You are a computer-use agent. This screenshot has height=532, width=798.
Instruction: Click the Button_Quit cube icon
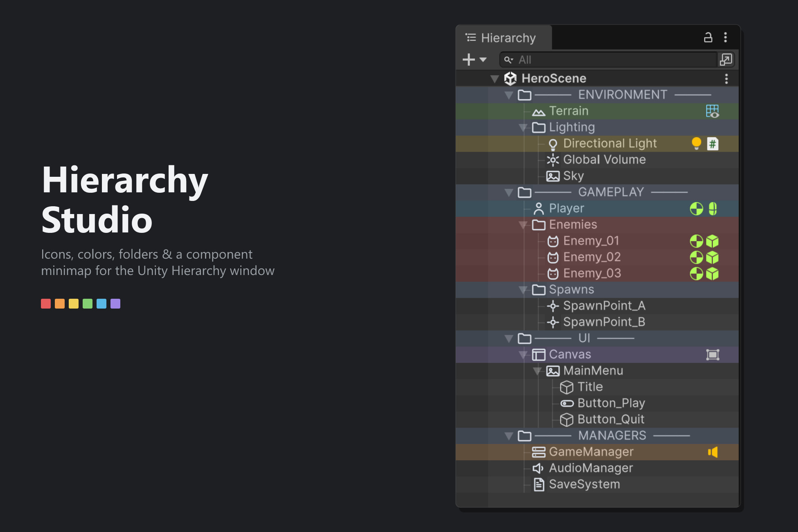567,419
